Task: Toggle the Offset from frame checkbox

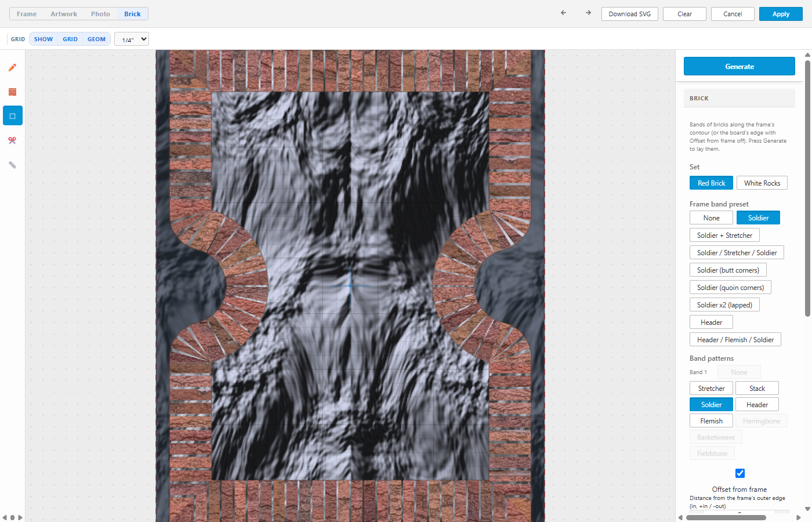Action: (739, 473)
